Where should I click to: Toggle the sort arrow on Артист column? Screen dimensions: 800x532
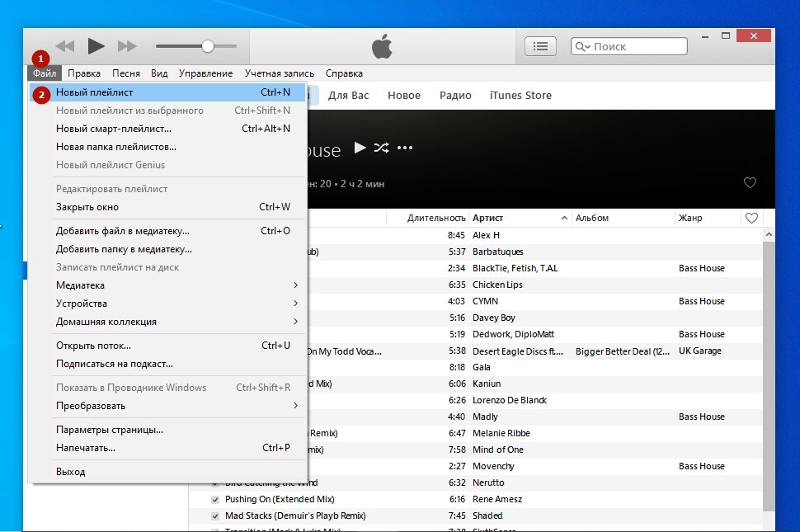tap(564, 218)
